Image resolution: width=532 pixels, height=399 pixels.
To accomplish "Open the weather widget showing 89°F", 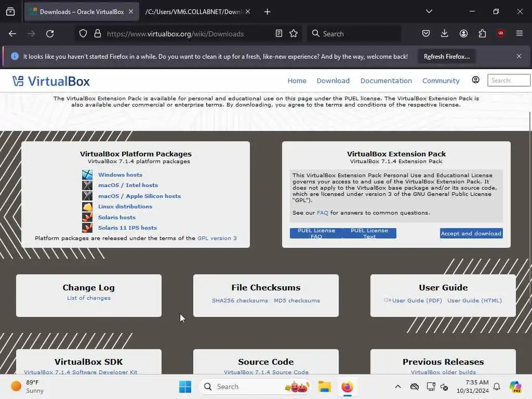I will (27, 387).
